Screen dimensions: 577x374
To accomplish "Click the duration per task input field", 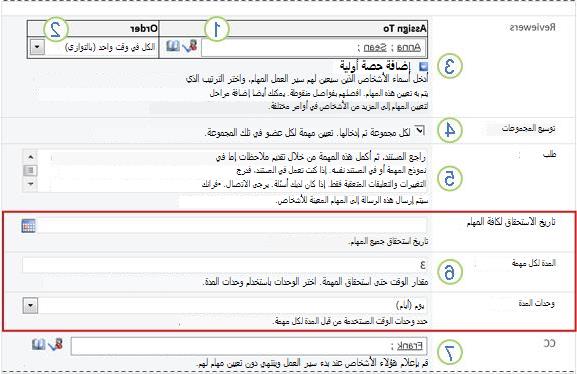I will click(225, 265).
